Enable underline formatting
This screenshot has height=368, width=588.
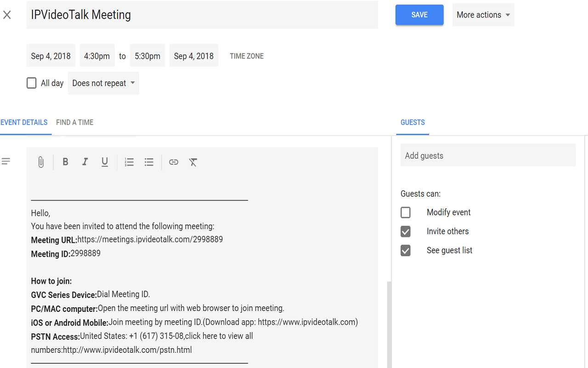tap(105, 162)
